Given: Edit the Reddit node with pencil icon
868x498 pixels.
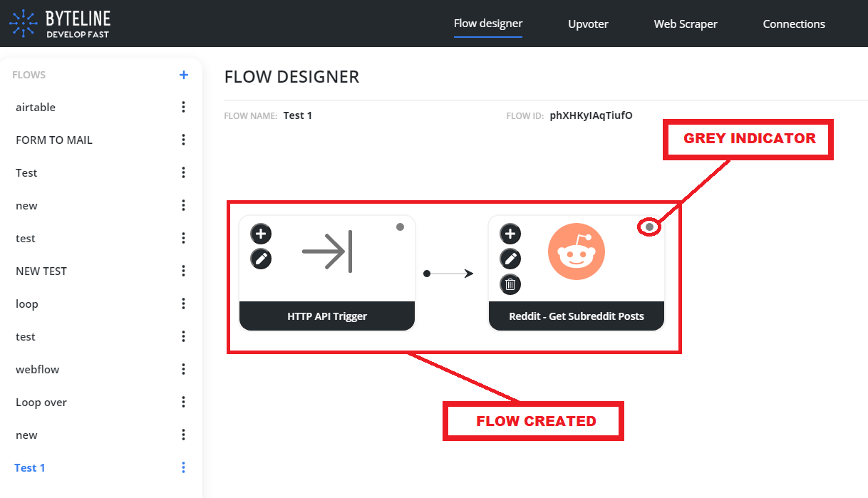Looking at the screenshot, I should [x=510, y=259].
